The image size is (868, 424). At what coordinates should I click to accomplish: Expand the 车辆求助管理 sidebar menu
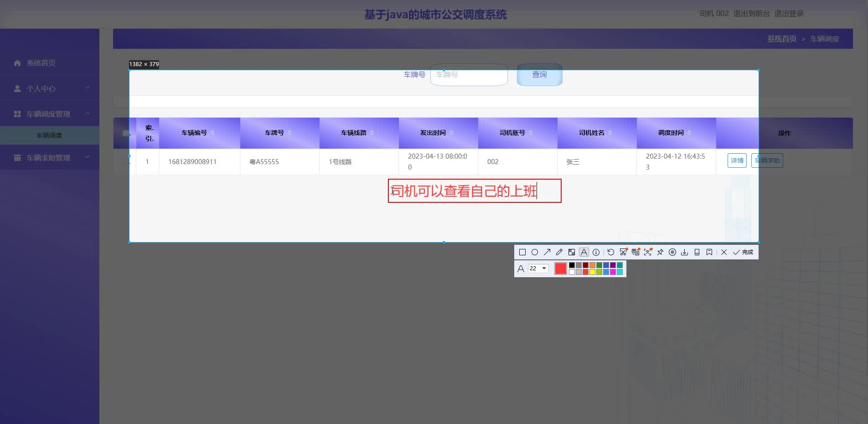[x=50, y=158]
